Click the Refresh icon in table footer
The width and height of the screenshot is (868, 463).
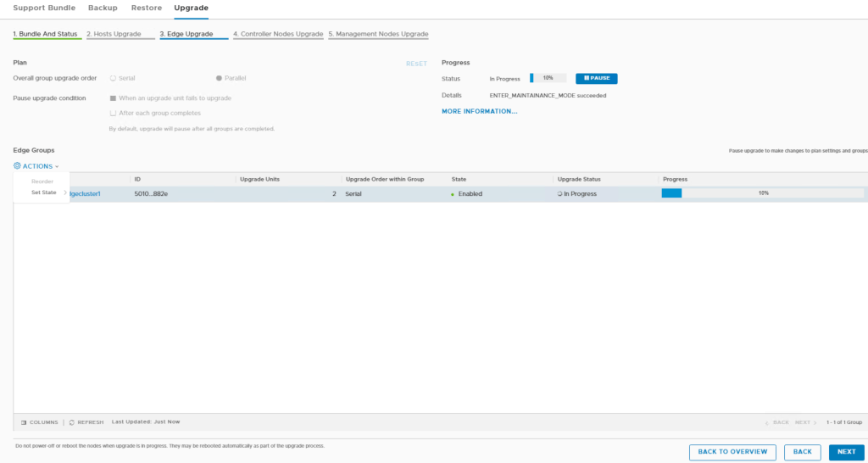(72, 422)
